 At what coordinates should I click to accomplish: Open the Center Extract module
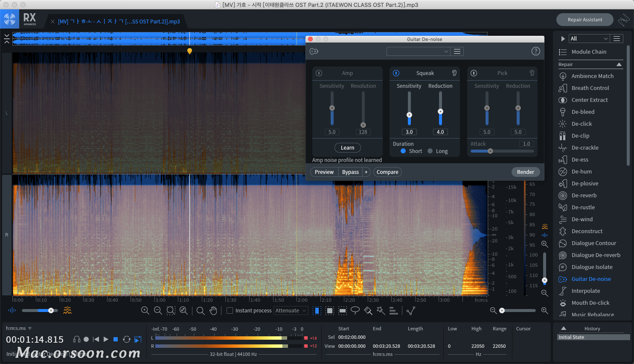(590, 100)
